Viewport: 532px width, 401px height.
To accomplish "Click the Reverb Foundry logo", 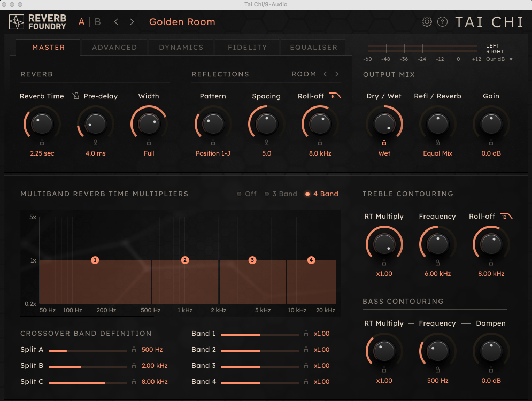I will 37,22.
